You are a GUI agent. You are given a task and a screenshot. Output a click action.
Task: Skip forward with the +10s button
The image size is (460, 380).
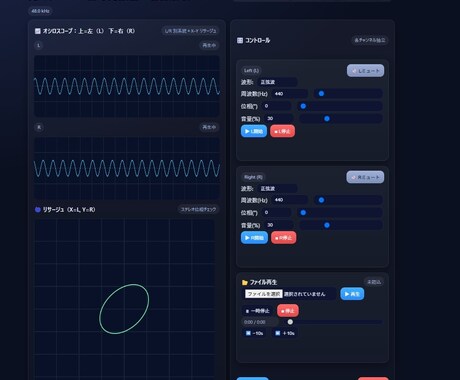pyautogui.click(x=285, y=333)
